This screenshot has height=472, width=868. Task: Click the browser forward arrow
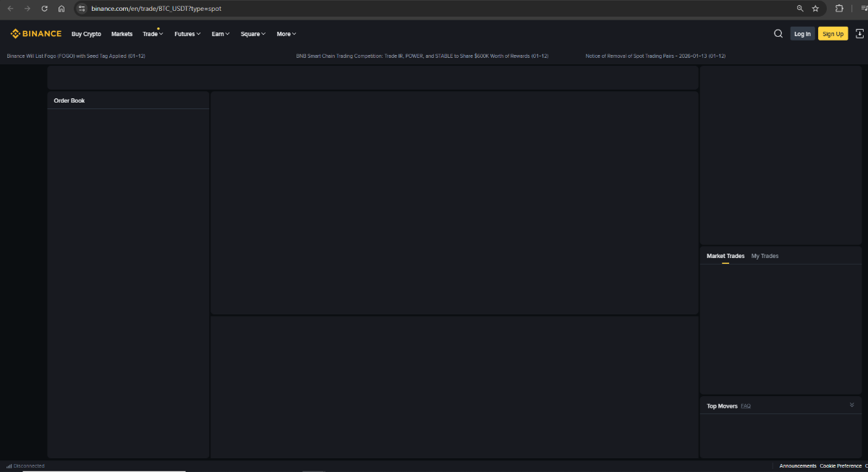[x=27, y=9]
